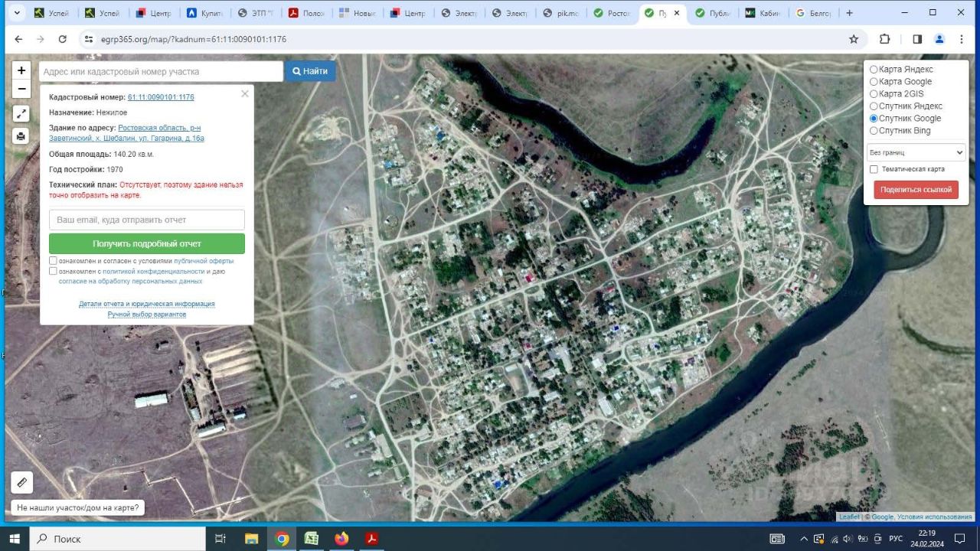Focus email input for report
Viewport: 980px width, 551px height.
[x=147, y=220]
